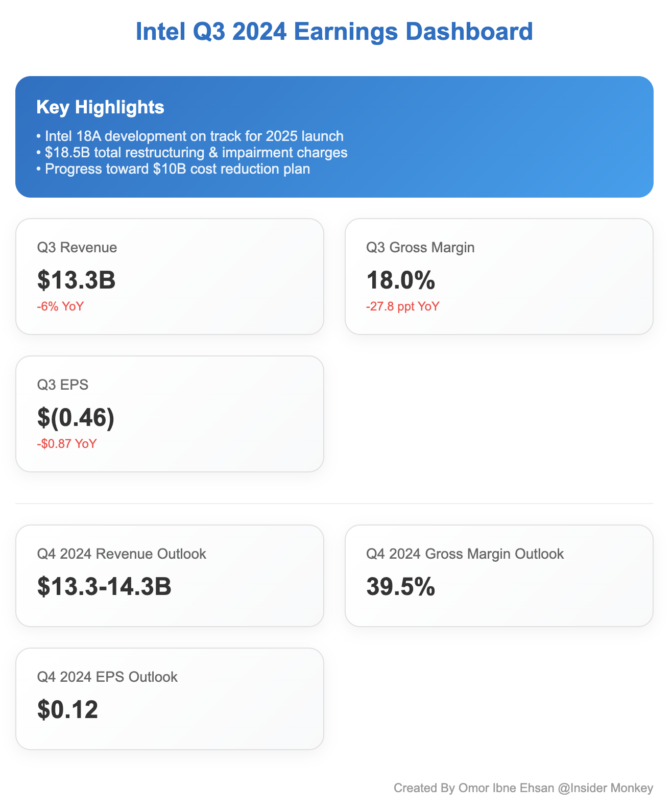Click the Q4 2024 Revenue Outlook label
Screen dimensions: 672x811
point(122,554)
